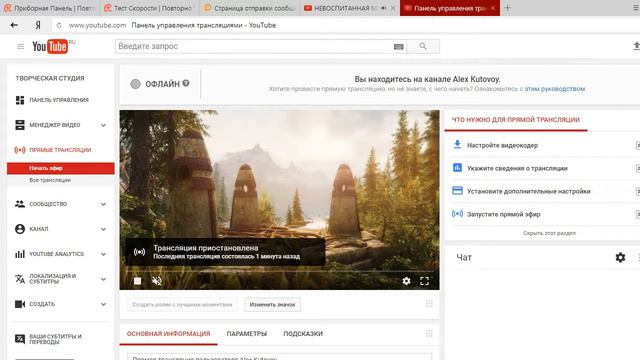Expand КАНАЛ section
Viewport: 640px width, 360px height.
point(103,229)
